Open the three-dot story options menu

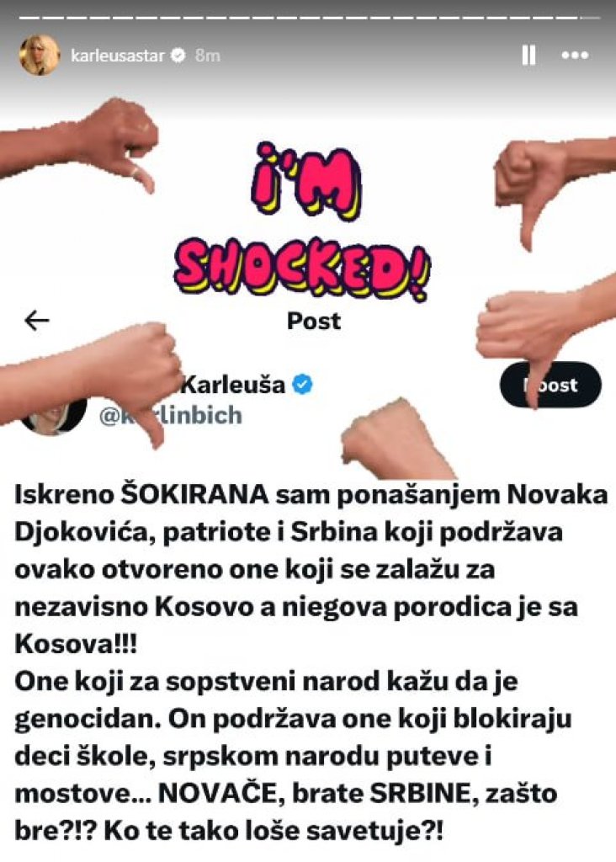[x=575, y=56]
